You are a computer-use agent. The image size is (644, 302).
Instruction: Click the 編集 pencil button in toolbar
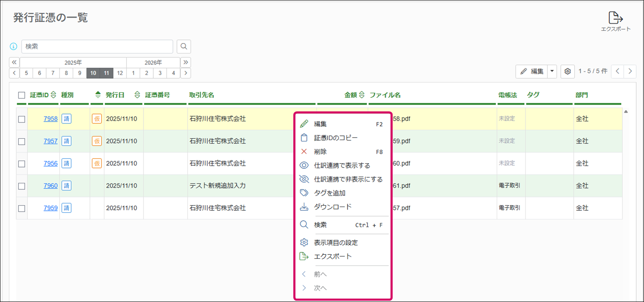point(531,72)
